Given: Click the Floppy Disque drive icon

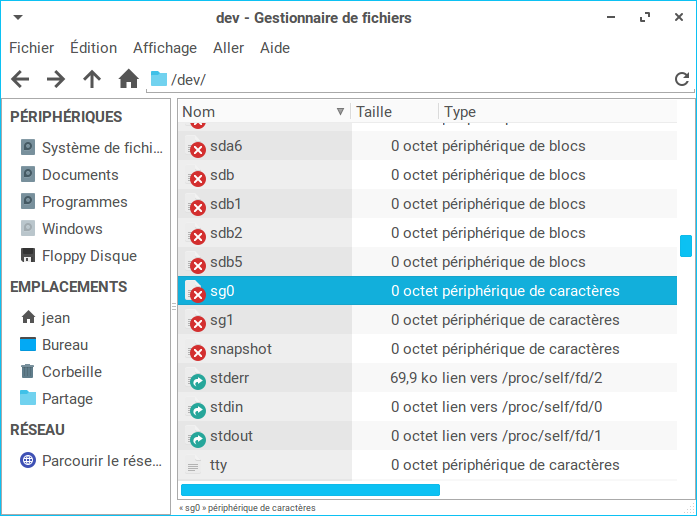Looking at the screenshot, I should (28, 256).
